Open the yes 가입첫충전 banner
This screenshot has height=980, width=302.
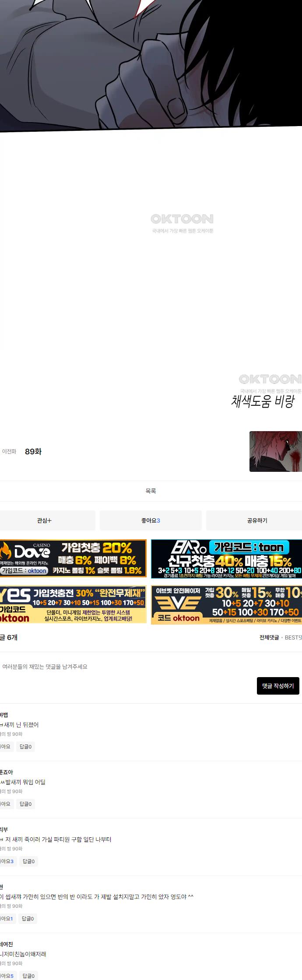pyautogui.click(x=73, y=604)
